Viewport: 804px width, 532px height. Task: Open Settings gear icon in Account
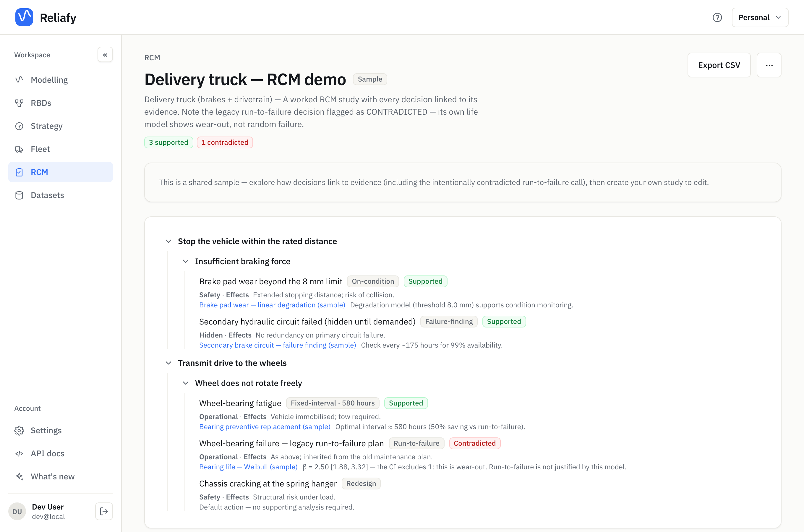click(x=19, y=430)
